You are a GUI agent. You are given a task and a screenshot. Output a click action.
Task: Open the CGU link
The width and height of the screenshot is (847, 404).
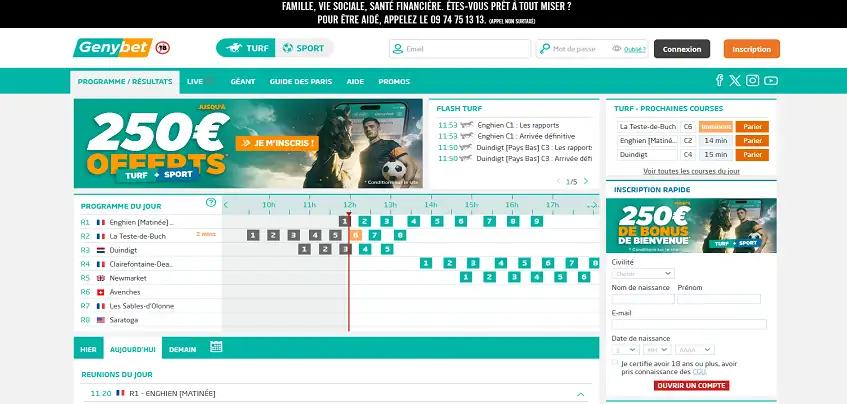pyautogui.click(x=699, y=372)
